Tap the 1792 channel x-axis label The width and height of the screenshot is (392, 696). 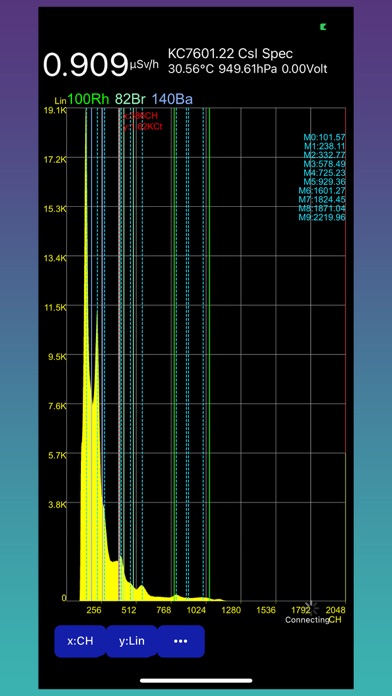click(x=300, y=610)
